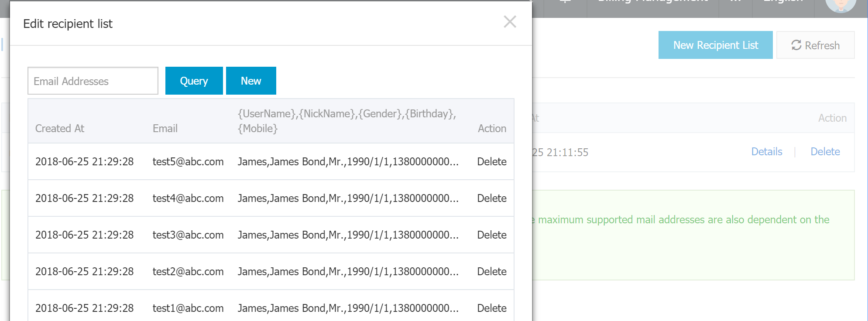Image resolution: width=868 pixels, height=321 pixels.
Task: Focus the Email Addresses search field
Action: 93,81
